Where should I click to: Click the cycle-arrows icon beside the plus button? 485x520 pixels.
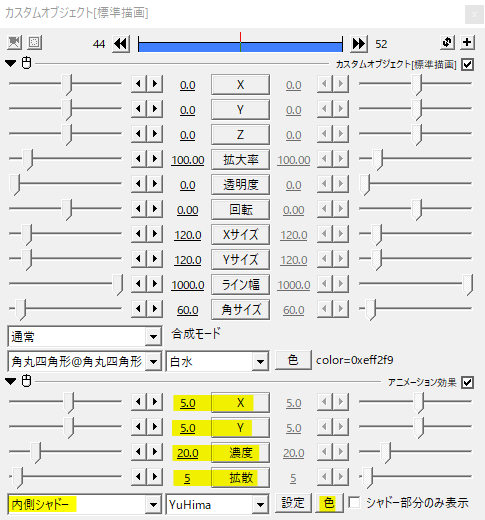pyautogui.click(x=447, y=43)
